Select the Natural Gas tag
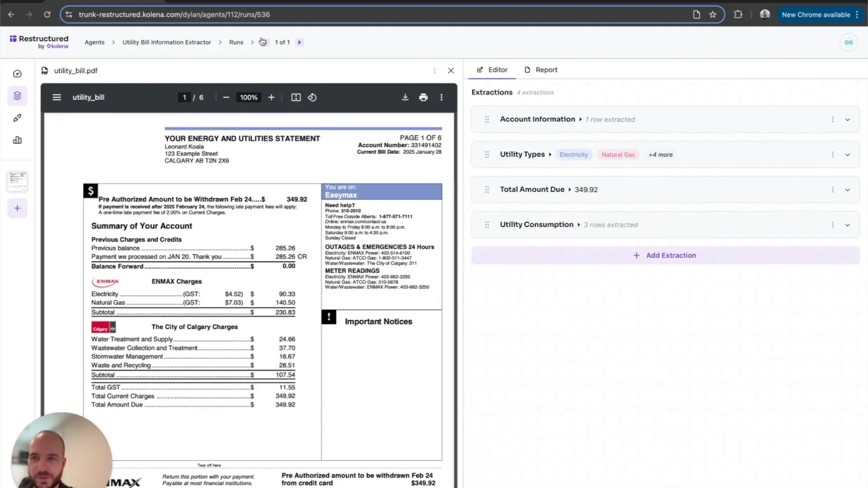This screenshot has width=868, height=488. point(618,154)
